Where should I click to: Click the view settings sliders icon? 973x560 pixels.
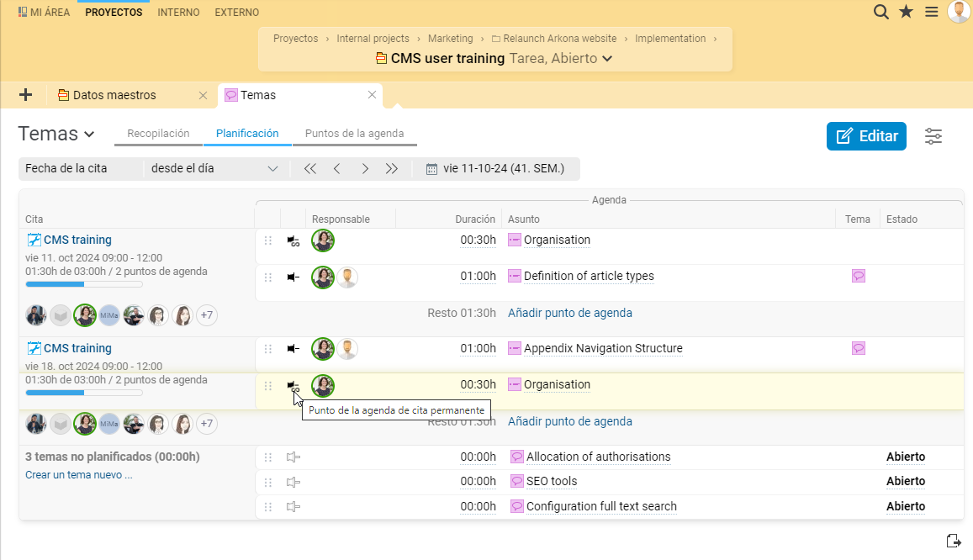tap(933, 136)
